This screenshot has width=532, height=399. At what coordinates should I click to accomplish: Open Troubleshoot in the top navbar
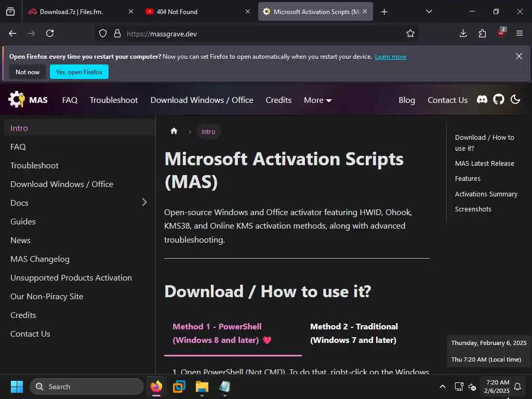(114, 100)
